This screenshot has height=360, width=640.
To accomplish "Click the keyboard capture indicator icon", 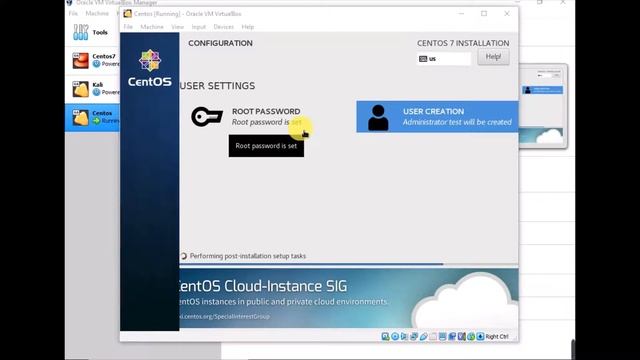I will 480,336.
